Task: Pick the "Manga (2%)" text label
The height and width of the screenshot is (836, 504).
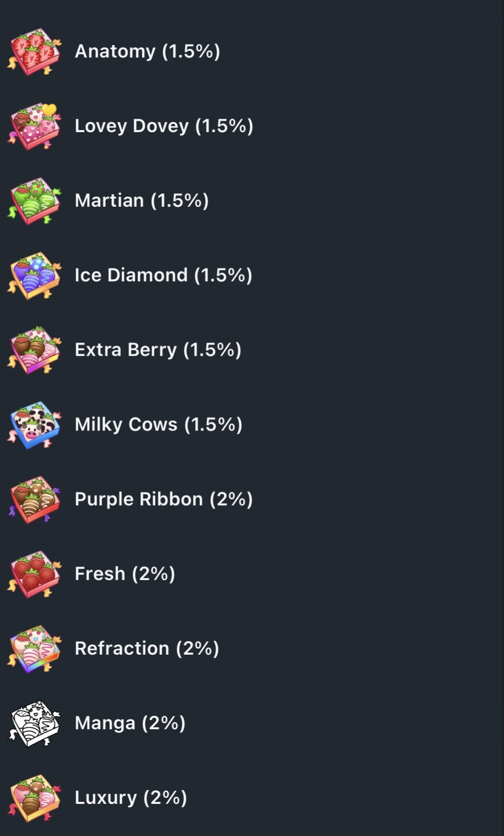Action: click(130, 723)
